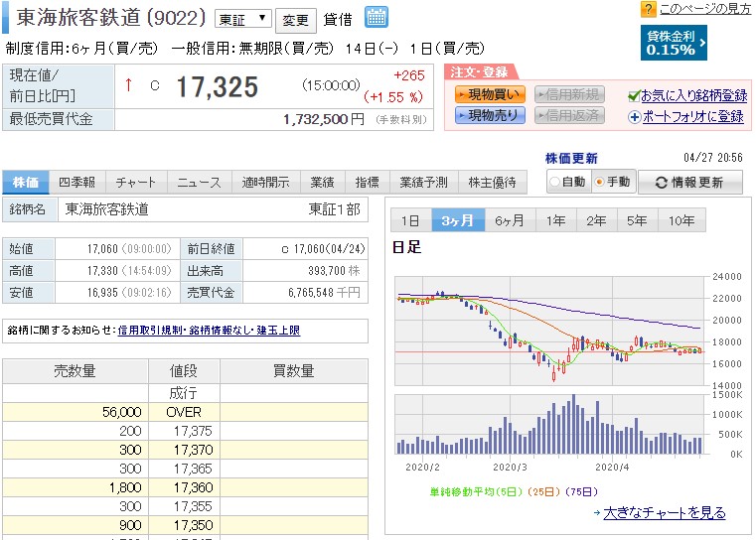
Task: Switch to the 業績予測 tab
Action: 424,182
